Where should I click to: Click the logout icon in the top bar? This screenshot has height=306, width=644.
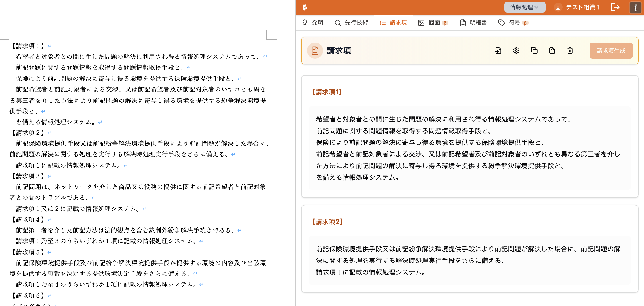[615, 7]
